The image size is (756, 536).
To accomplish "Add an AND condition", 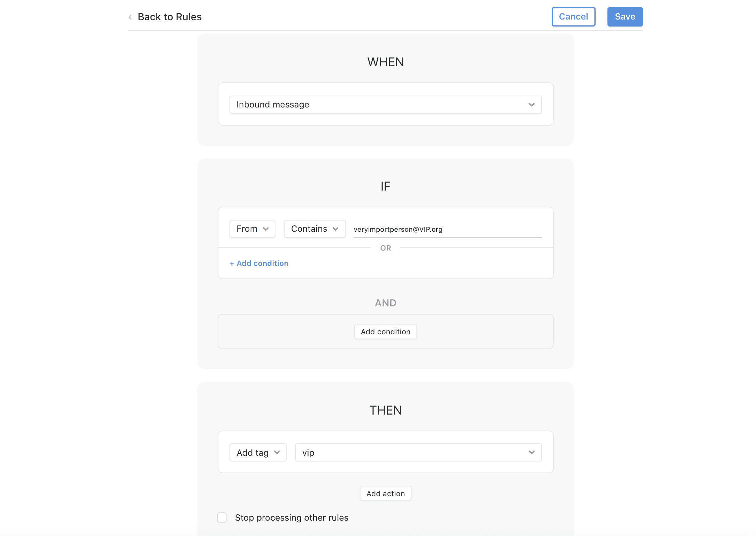I will [385, 332].
